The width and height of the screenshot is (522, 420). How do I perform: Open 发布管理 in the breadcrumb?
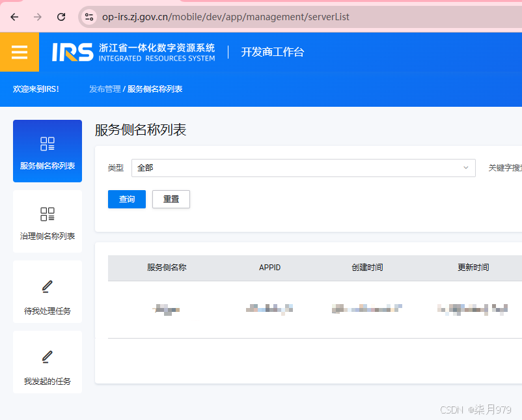104,89
